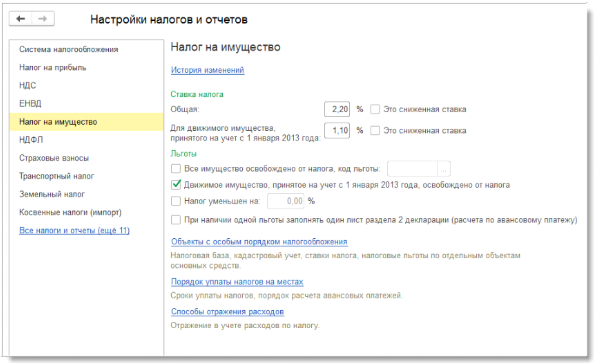The height and width of the screenshot is (363, 594).
Task: Open the 'Страховые взносы' section
Action: [54, 158]
